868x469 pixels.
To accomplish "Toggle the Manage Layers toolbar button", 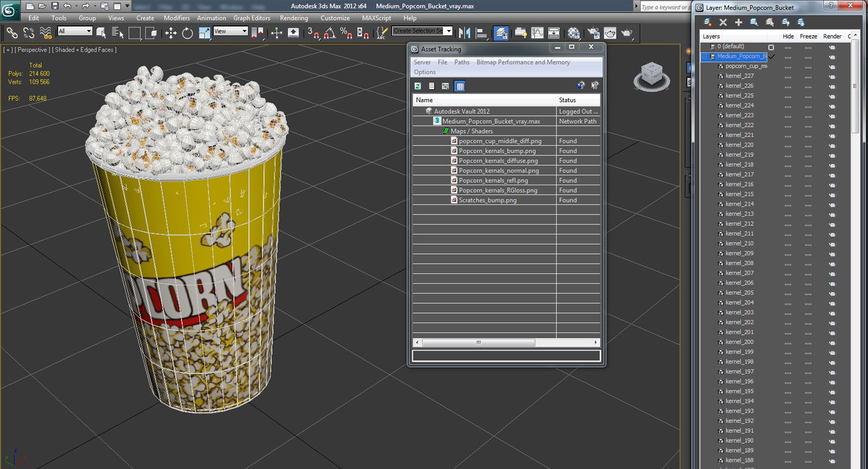I will (x=501, y=33).
